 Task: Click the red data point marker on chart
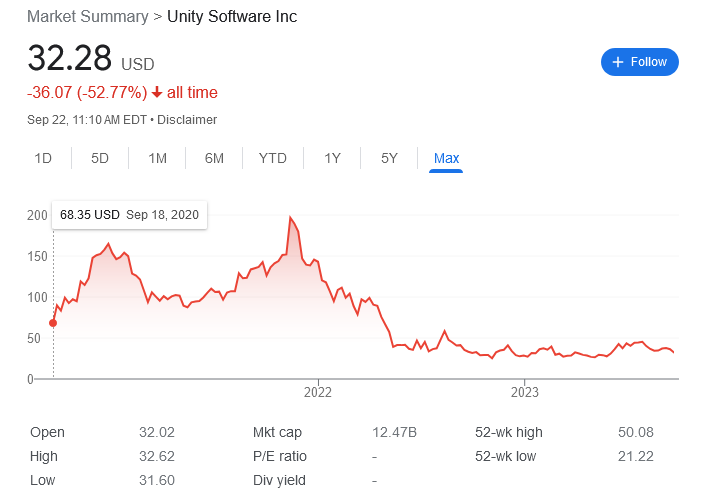[53, 323]
